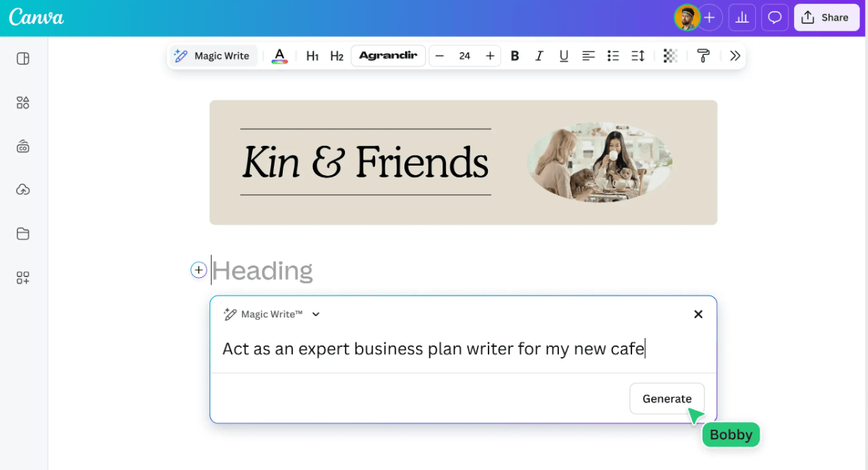Viewport: 868px width, 470px height.
Task: Open transparency checkerboard control
Action: pyautogui.click(x=670, y=56)
